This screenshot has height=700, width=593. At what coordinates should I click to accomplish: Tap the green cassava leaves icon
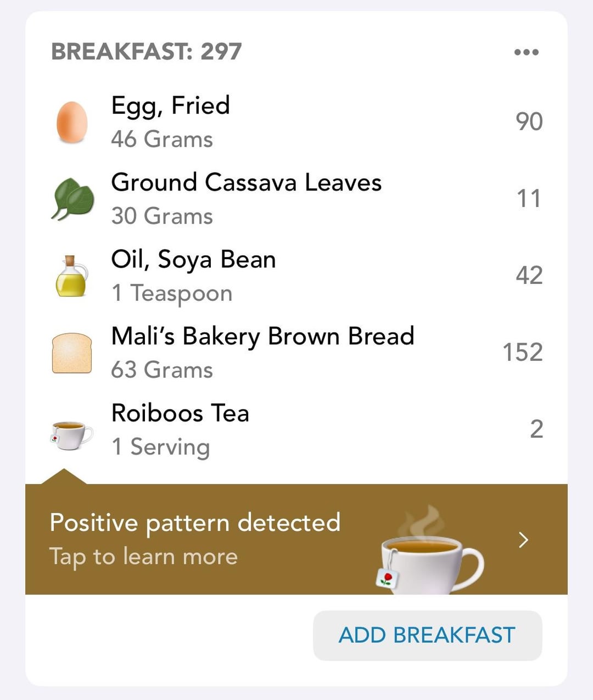click(x=72, y=199)
